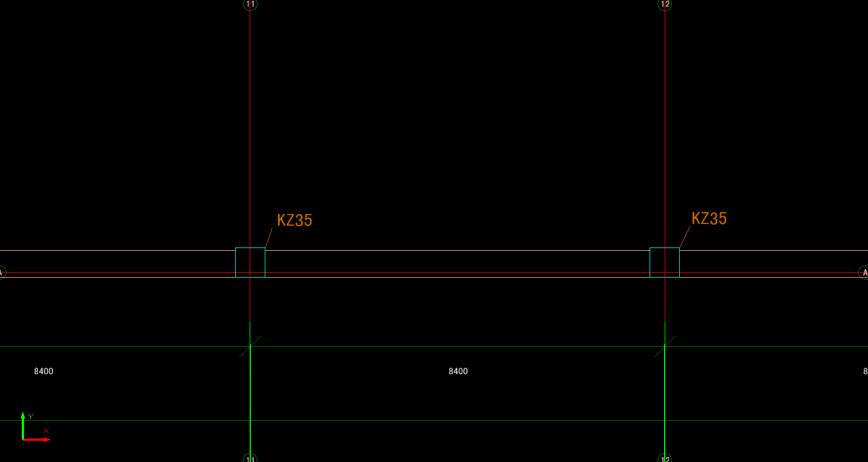Select the KZ35 label near axis 11
Viewport: 868px width, 462px height.
point(294,220)
